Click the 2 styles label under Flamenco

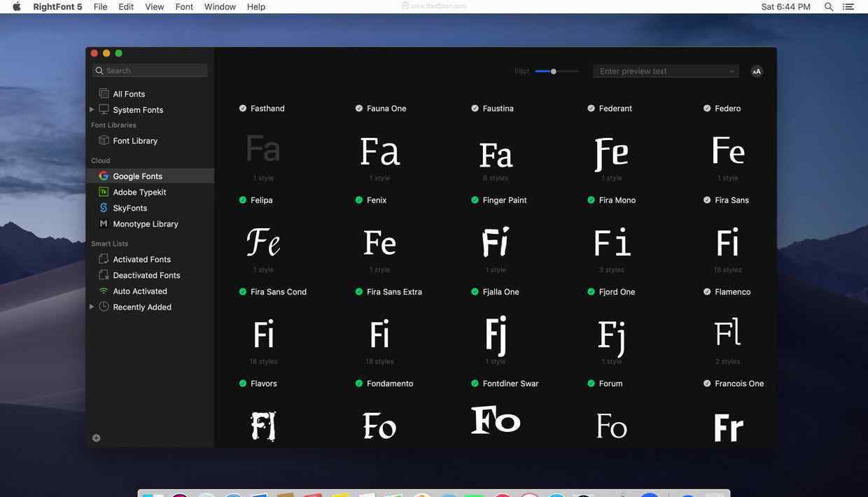tap(728, 362)
